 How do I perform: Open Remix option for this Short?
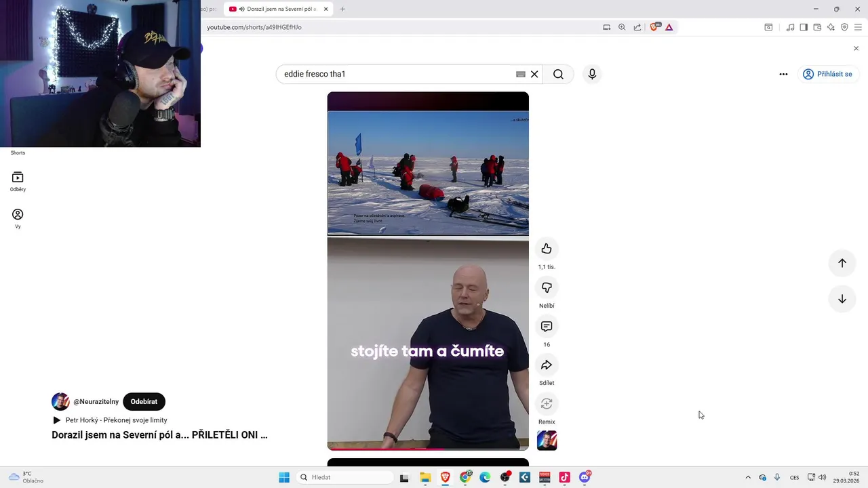[x=547, y=404]
